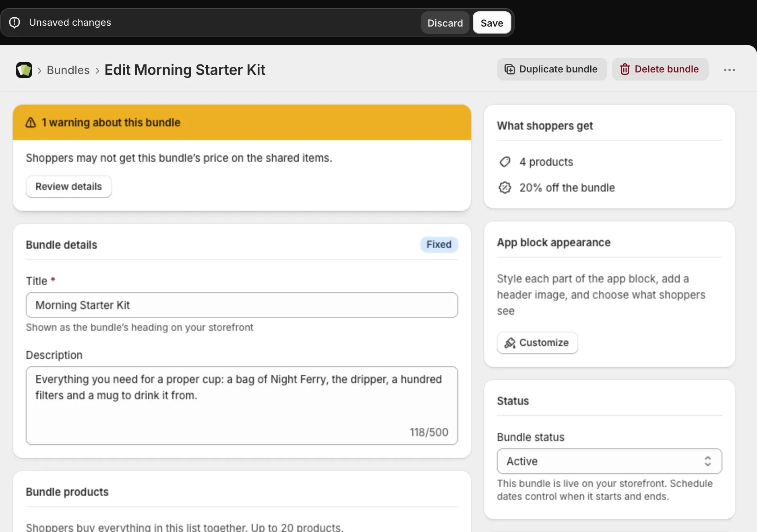757x532 pixels.
Task: Go back to Bundles breadcrumb
Action: (68, 70)
